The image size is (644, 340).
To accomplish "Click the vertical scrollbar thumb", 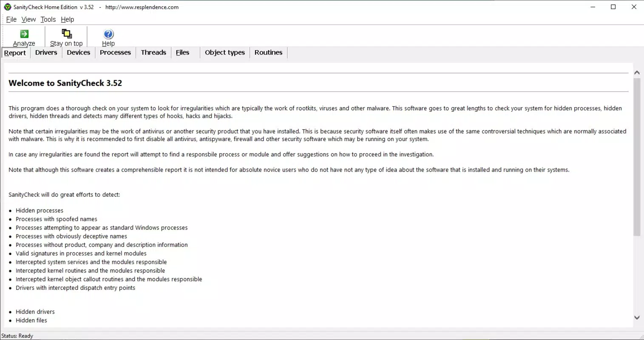I will (x=637, y=157).
